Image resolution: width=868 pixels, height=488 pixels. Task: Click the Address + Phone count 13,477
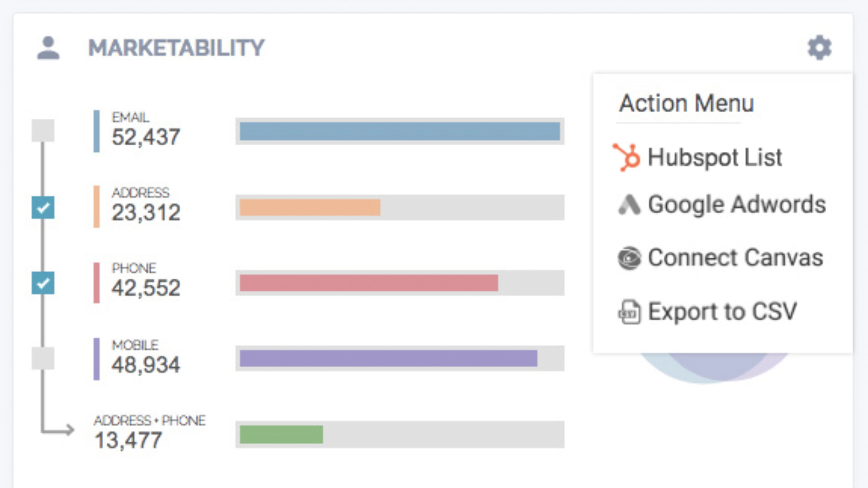point(128,440)
